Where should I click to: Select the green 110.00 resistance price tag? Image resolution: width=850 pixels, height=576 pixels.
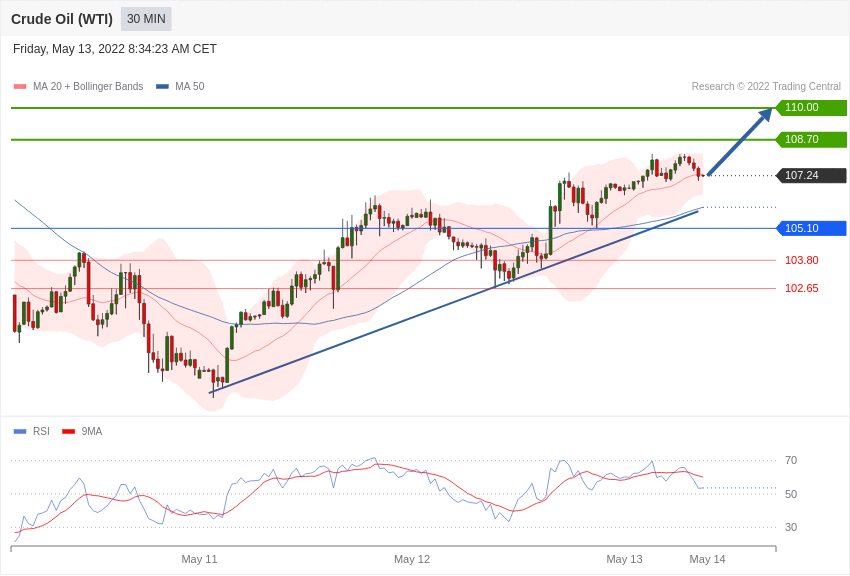click(811, 108)
